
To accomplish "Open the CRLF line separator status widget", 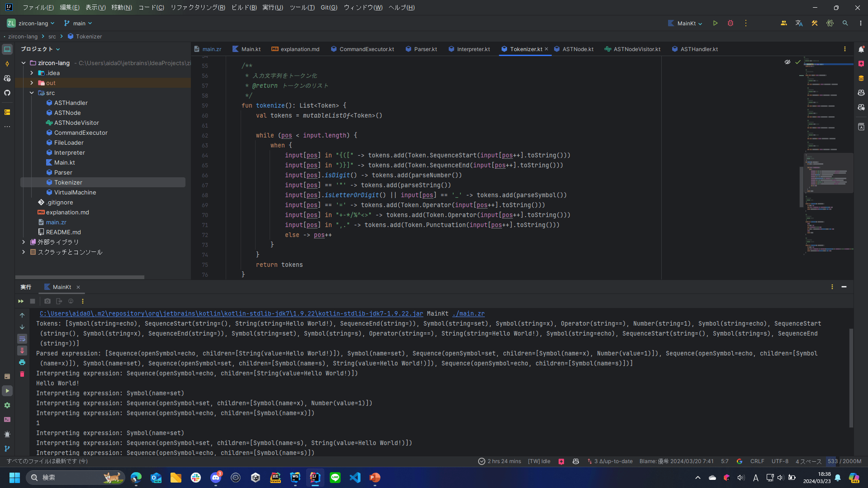I will coord(757,461).
